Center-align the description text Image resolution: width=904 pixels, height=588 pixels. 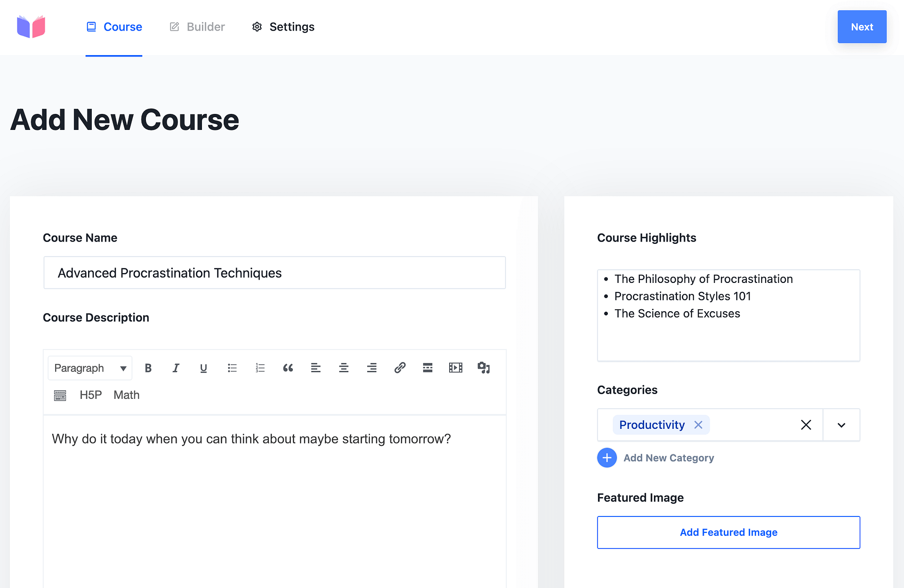coord(344,368)
